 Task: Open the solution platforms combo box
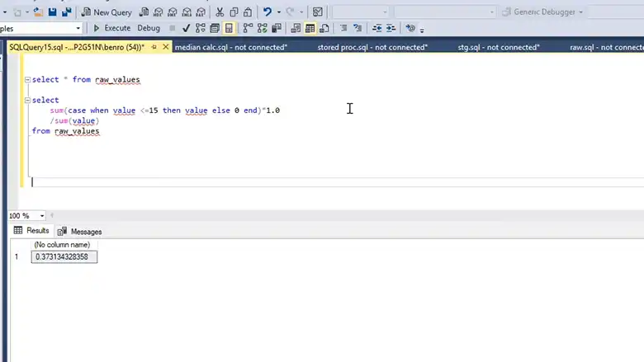445,12
